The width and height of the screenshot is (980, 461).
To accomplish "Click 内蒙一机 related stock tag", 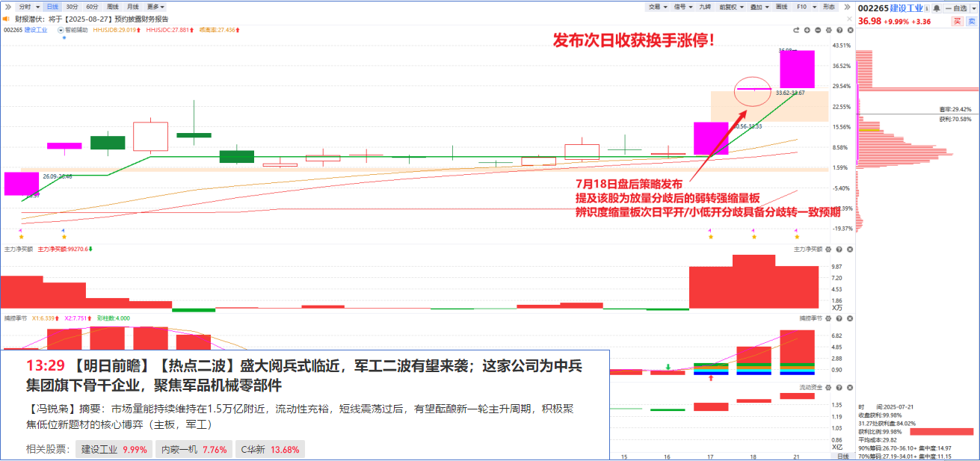I will [191, 450].
